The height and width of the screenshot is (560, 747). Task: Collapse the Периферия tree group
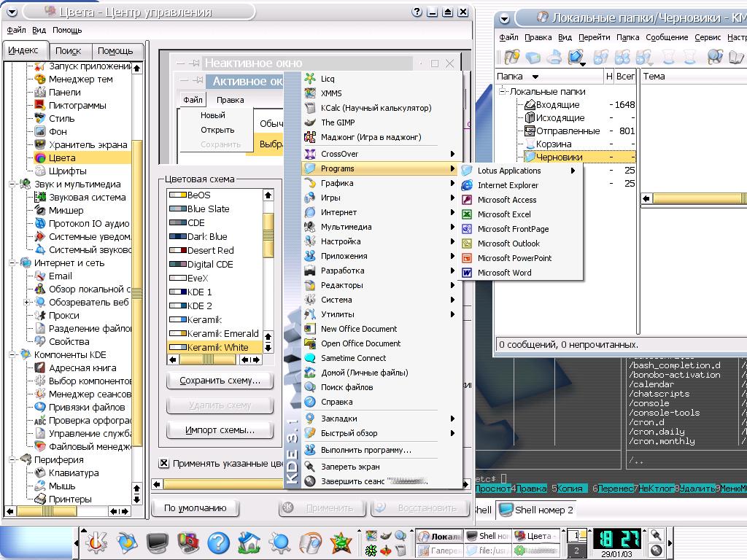tap(12, 460)
